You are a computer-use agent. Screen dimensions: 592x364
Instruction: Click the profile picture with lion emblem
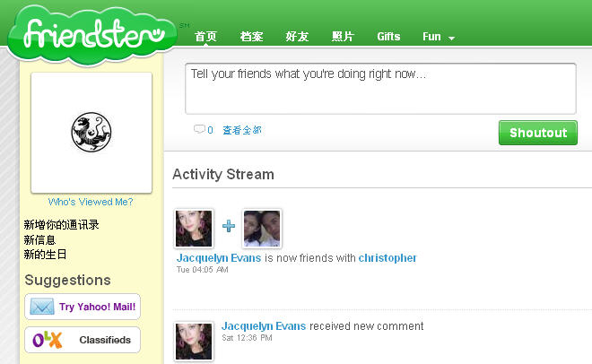tap(91, 133)
